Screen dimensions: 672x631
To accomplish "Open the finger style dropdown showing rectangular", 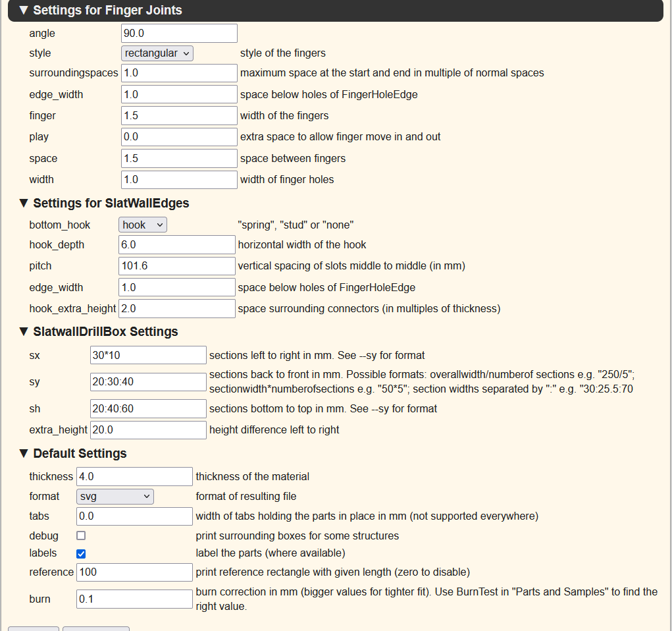I will (157, 53).
